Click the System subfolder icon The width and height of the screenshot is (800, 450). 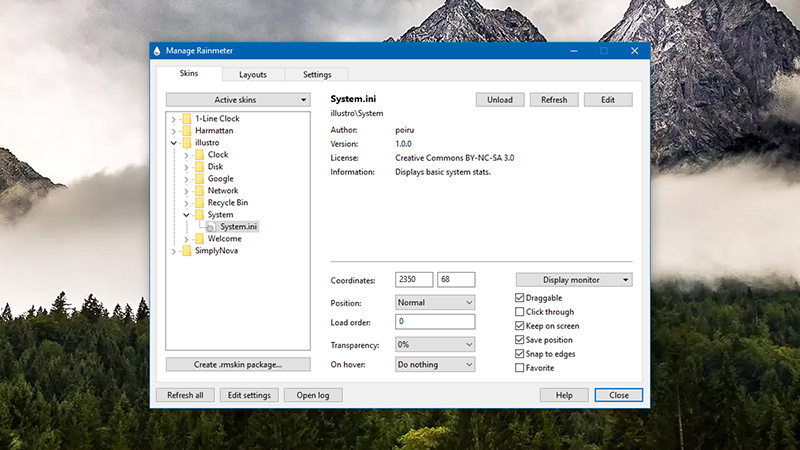coord(199,215)
